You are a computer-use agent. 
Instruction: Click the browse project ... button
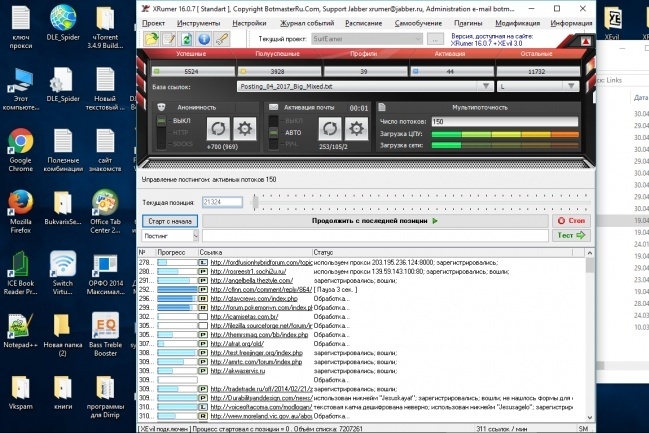tap(435, 39)
